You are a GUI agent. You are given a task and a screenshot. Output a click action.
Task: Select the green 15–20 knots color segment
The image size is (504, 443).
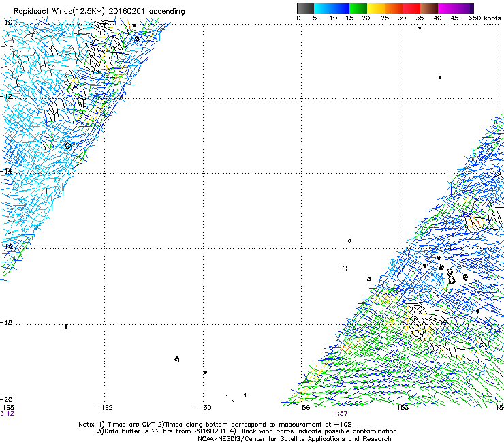[x=358, y=8]
